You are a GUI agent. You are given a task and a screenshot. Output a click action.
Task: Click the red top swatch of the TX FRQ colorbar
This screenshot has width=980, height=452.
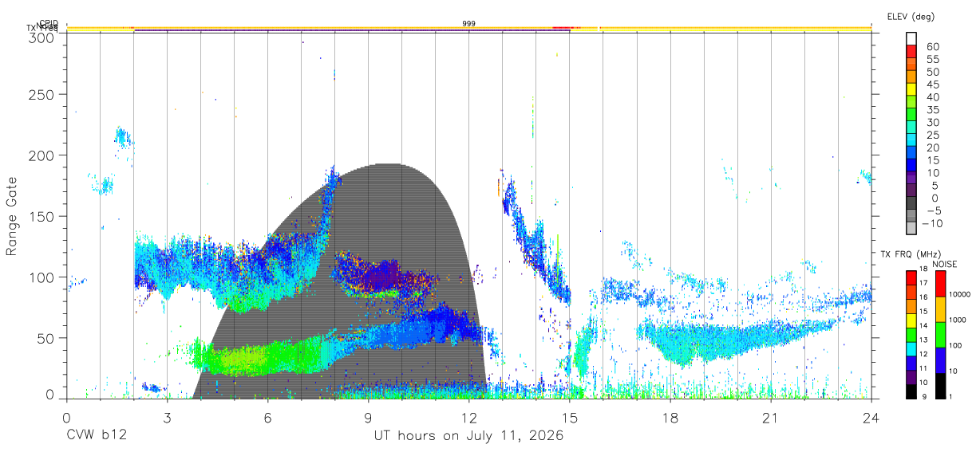coord(911,277)
